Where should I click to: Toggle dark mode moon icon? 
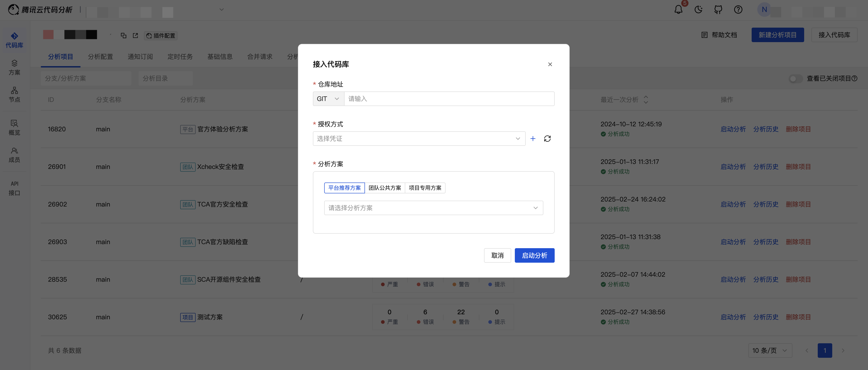(x=698, y=10)
